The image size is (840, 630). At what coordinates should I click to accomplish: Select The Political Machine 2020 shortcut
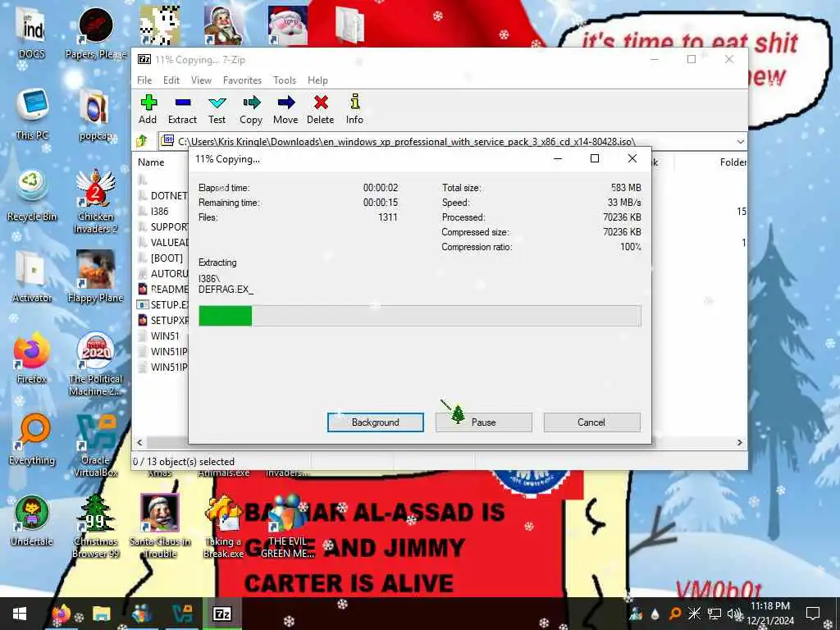96,364
